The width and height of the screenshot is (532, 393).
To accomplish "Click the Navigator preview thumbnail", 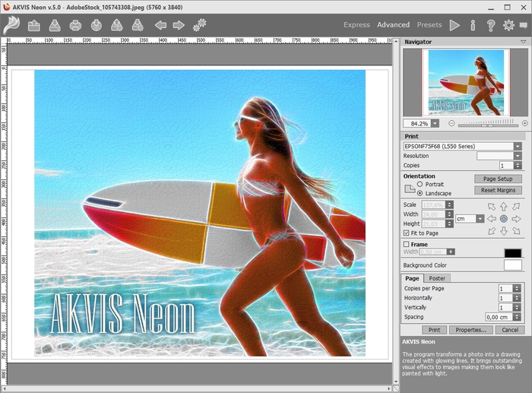I will [465, 82].
